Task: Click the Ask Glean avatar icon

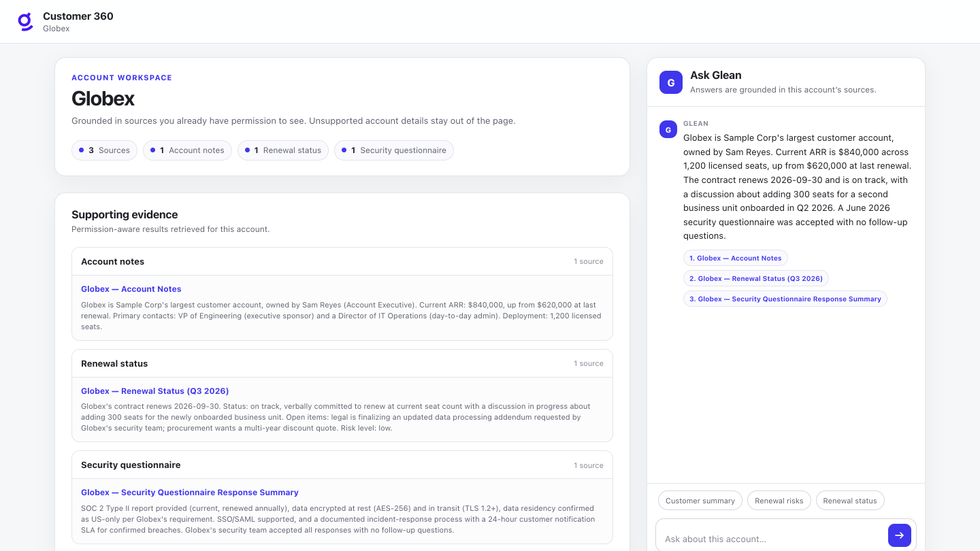Action: coord(671,82)
